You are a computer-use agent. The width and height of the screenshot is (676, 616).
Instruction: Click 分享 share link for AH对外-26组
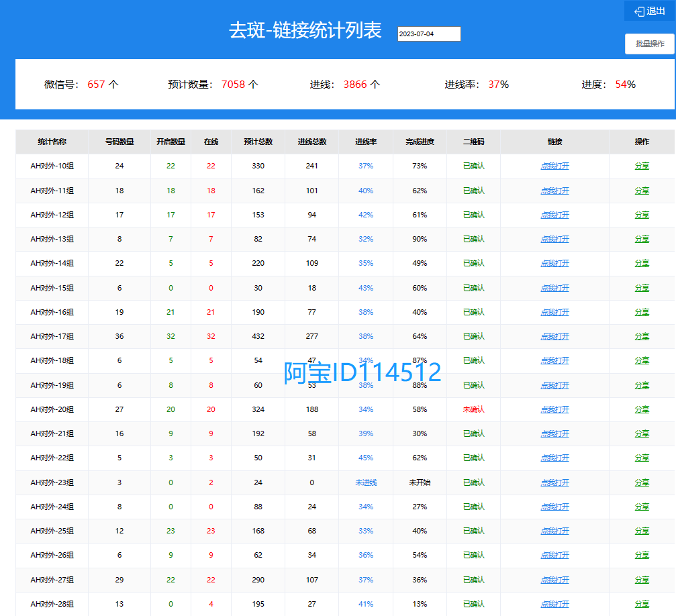coord(642,555)
